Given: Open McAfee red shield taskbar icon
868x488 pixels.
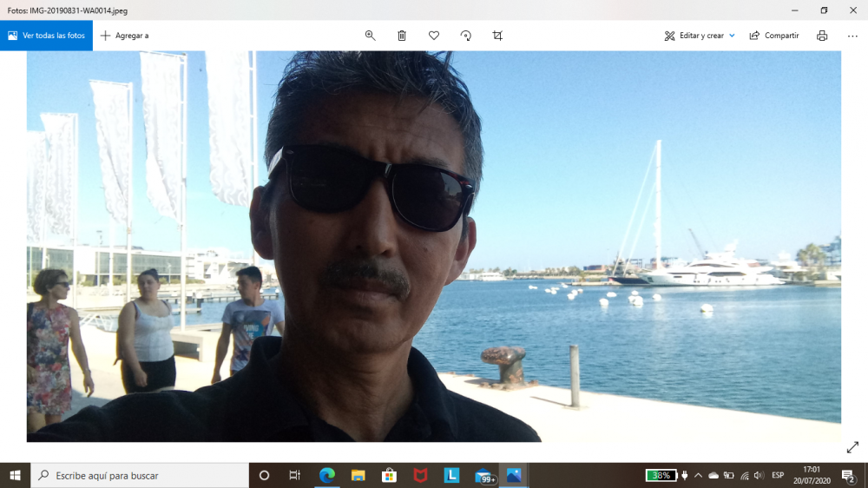Looking at the screenshot, I should click(x=420, y=475).
